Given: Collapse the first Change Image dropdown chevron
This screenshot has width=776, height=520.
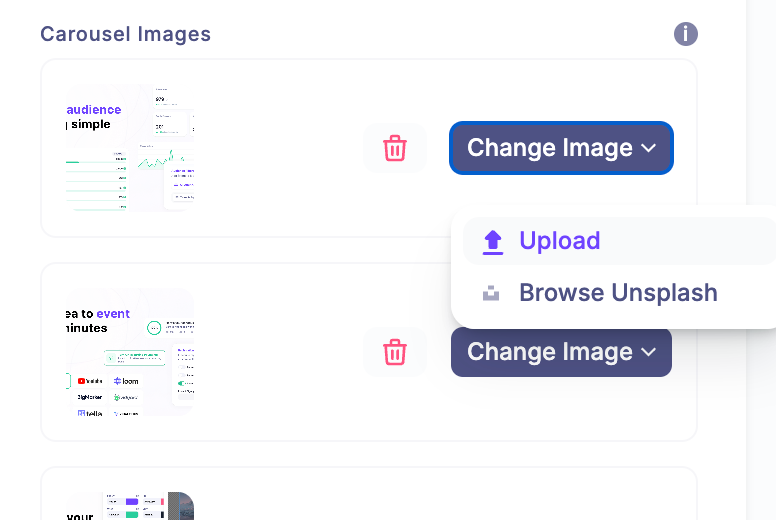Looking at the screenshot, I should [x=648, y=148].
